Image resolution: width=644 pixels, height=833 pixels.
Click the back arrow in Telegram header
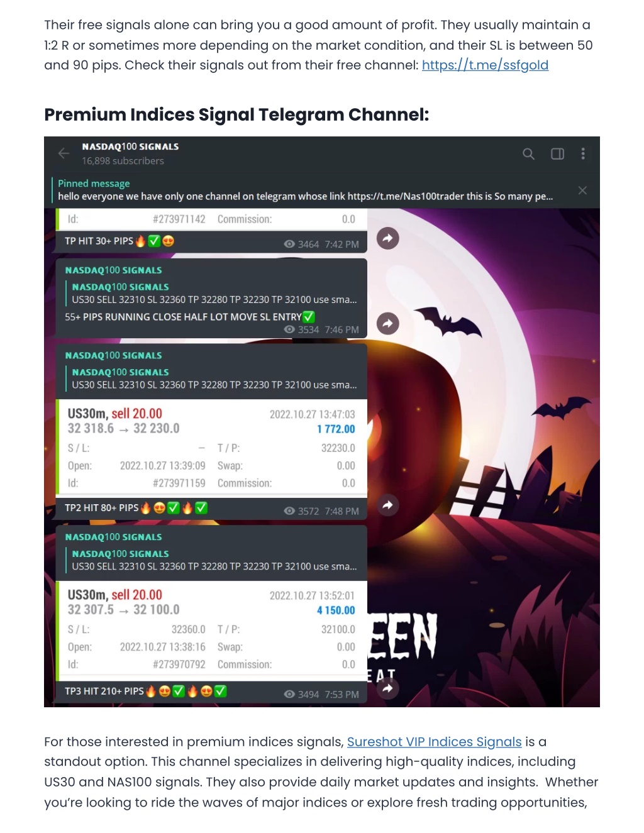point(64,153)
